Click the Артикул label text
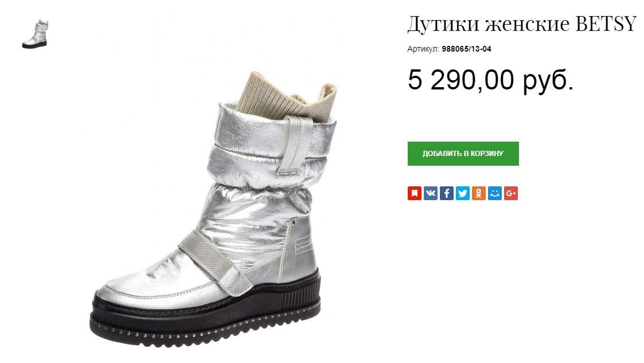Image resolution: width=644 pixels, height=363 pixels. pos(423,49)
